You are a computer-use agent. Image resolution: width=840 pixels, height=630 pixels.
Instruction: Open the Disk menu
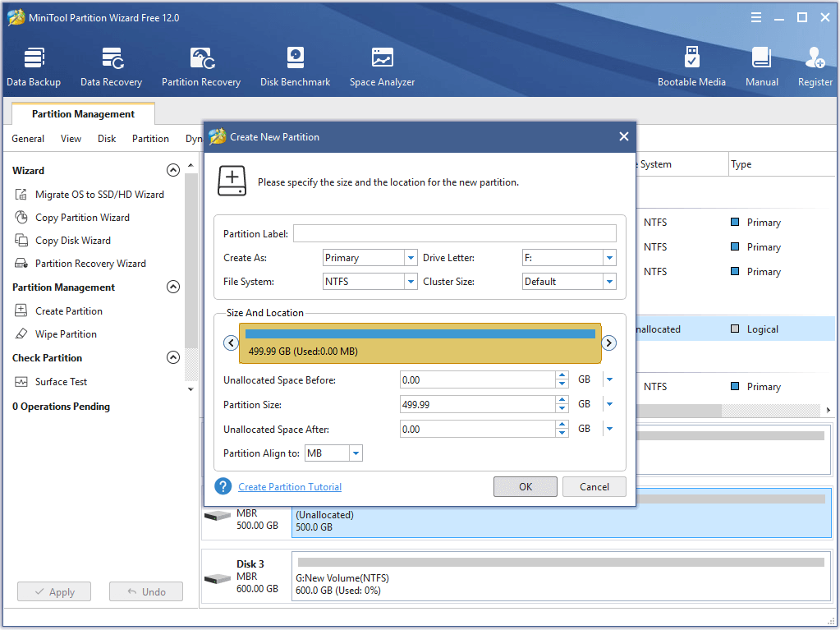pos(107,139)
